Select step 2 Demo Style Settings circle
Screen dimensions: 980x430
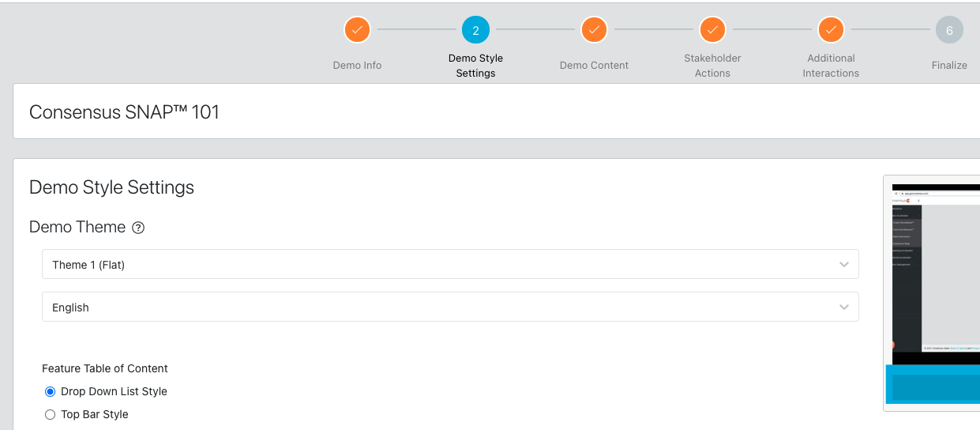pyautogui.click(x=475, y=30)
